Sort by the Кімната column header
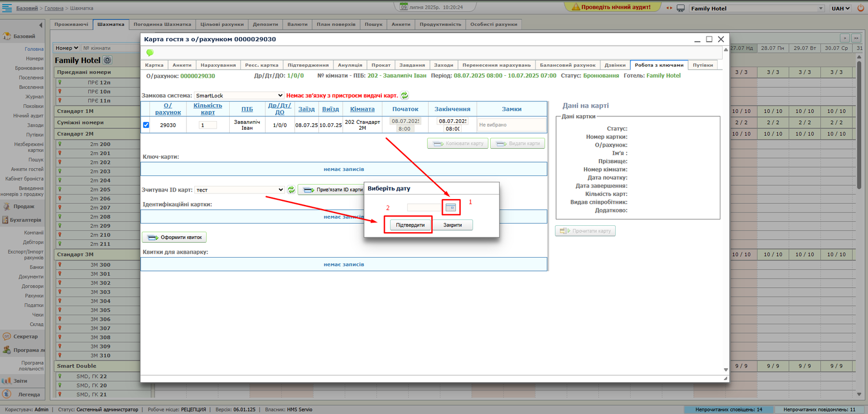Screen dimensions: 868x414 point(362,109)
